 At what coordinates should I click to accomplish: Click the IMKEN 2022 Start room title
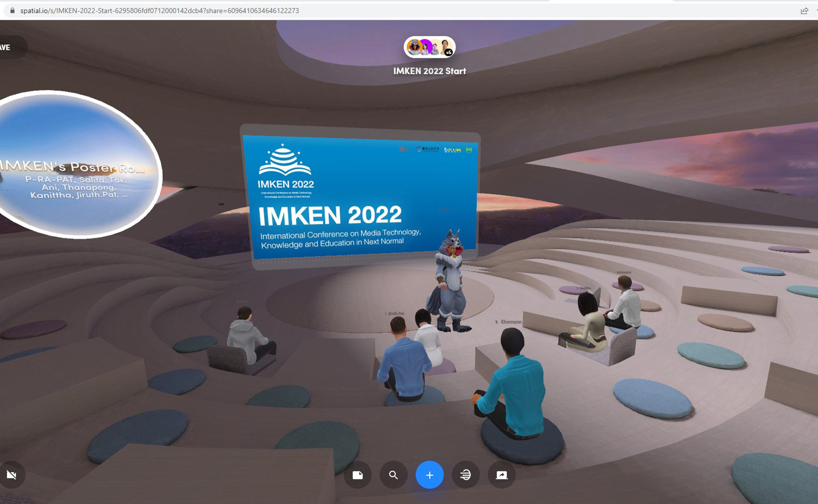click(x=429, y=71)
